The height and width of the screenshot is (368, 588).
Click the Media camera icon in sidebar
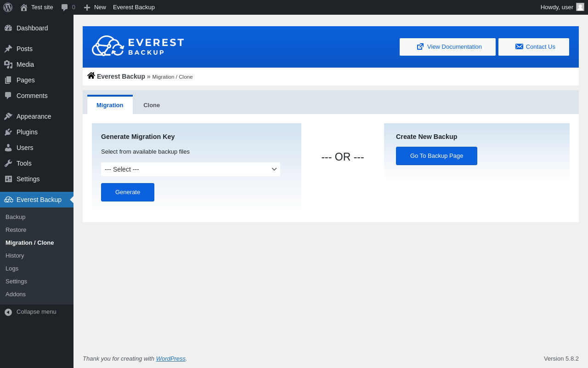coord(8,64)
